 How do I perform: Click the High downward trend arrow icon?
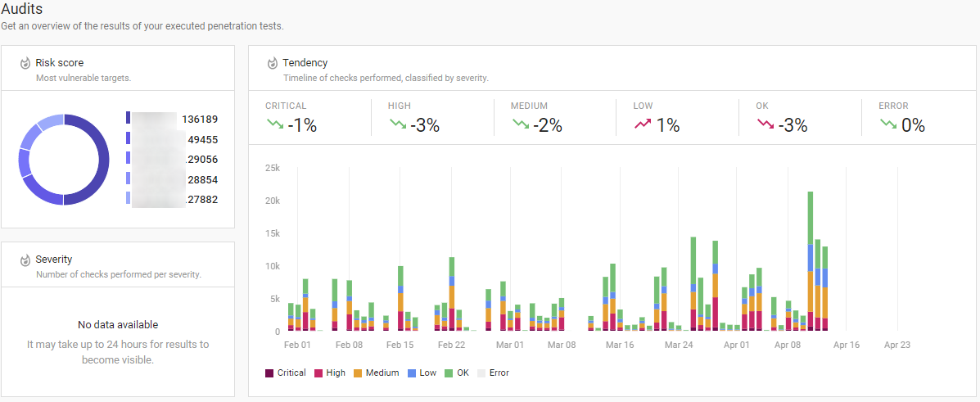click(397, 124)
